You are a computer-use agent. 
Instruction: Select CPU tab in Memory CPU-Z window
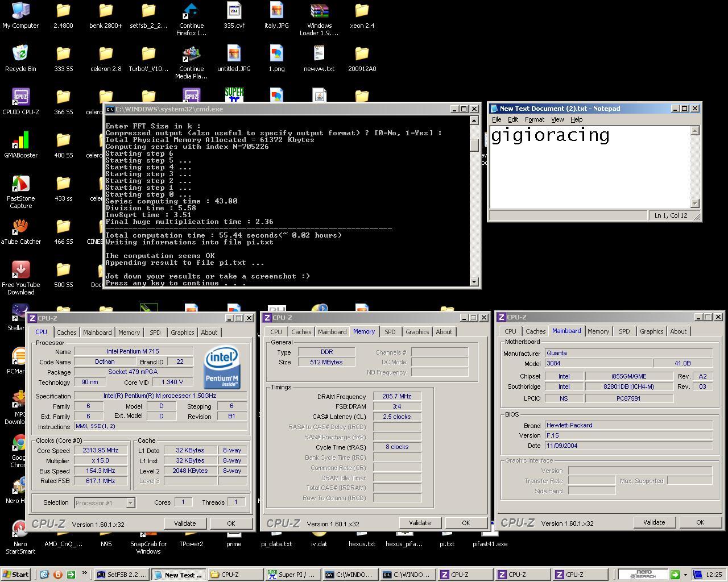pyautogui.click(x=276, y=332)
